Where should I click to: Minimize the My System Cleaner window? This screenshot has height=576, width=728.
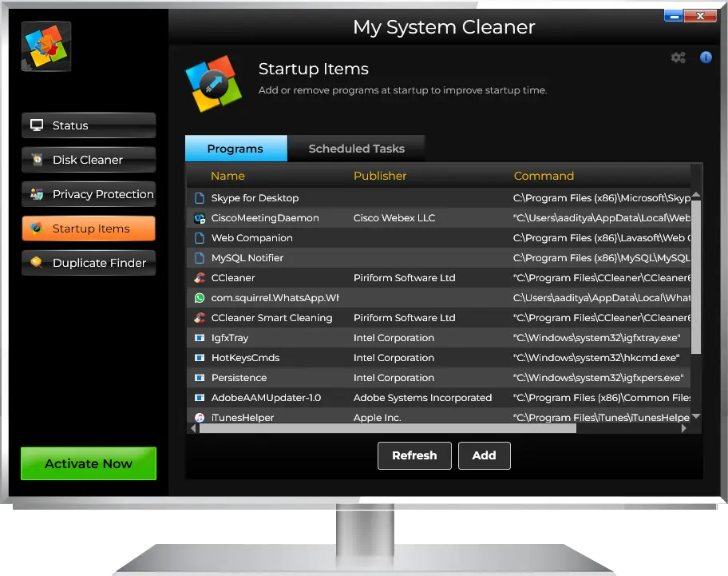(673, 16)
